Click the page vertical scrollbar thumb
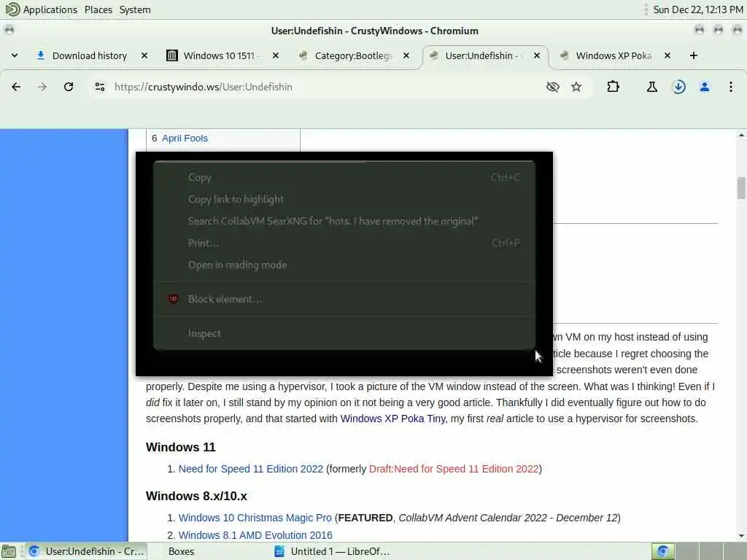This screenshot has width=747, height=560. pos(741,188)
